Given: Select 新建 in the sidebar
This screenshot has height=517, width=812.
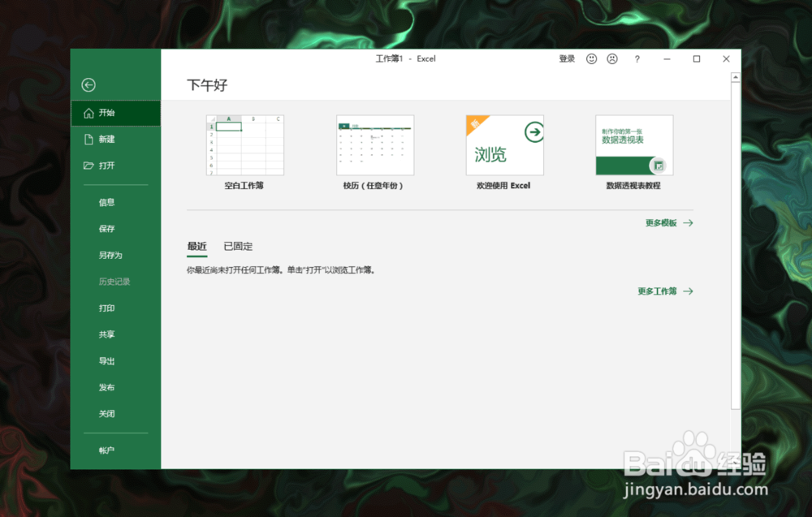Looking at the screenshot, I should [x=115, y=140].
